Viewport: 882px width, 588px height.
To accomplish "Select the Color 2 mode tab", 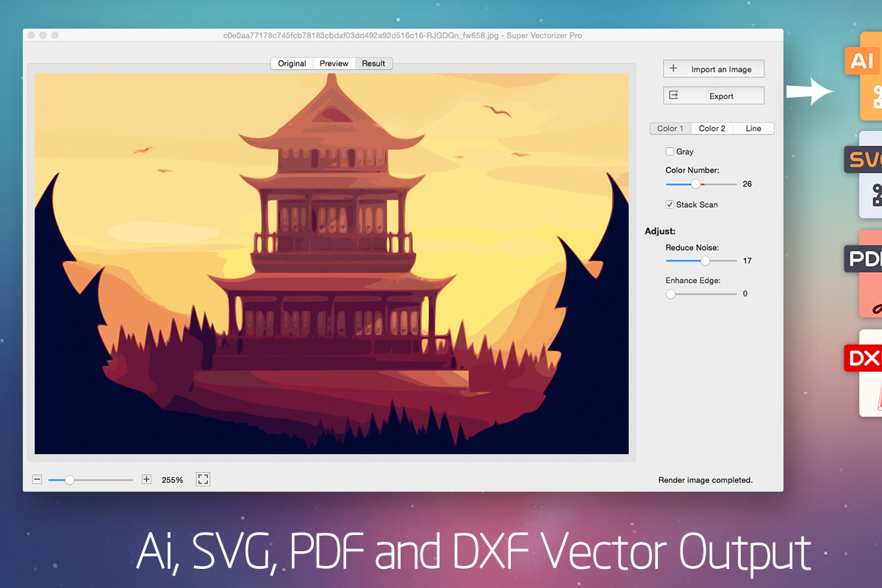I will (x=711, y=128).
